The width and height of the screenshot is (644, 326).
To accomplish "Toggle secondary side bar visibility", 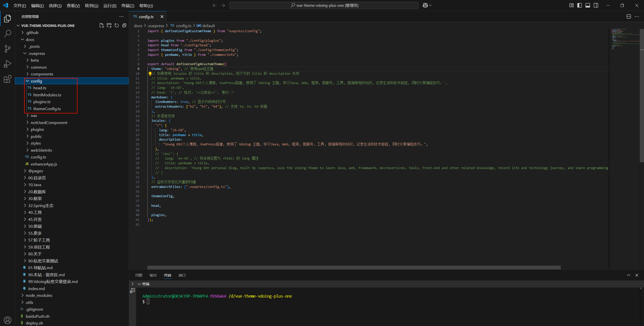I will coord(596,5).
